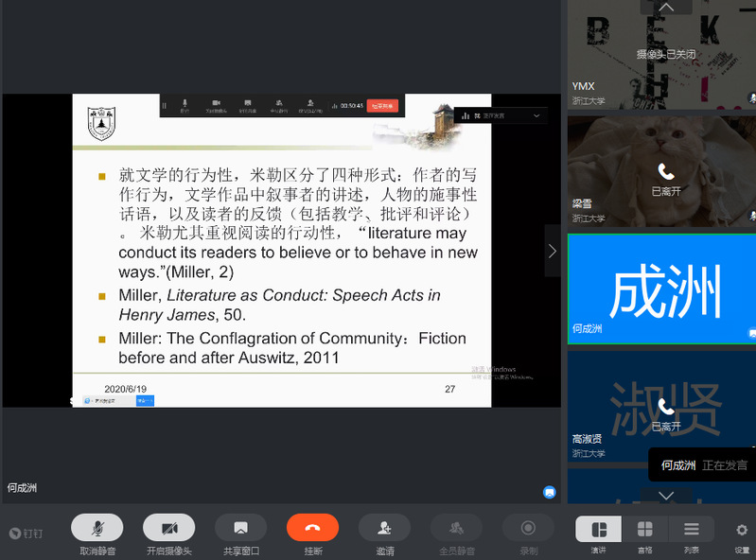Unmute the microphone with 取消静音
The image size is (756, 560).
[97, 528]
